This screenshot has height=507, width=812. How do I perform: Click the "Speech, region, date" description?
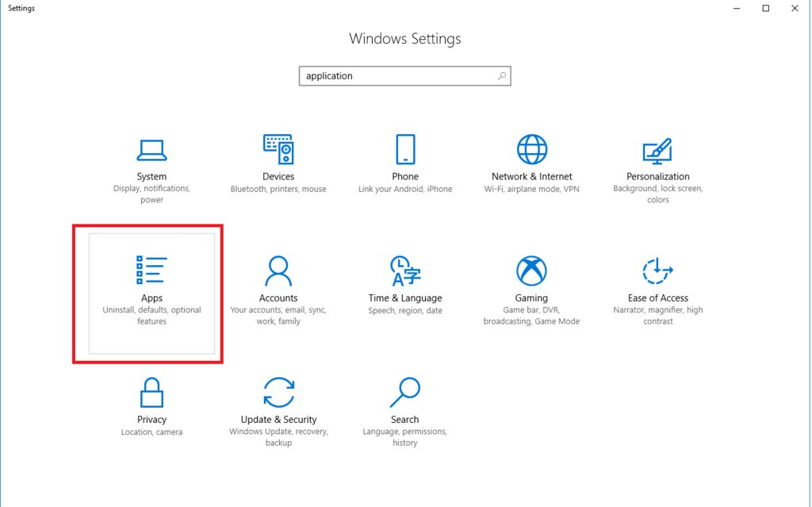(x=405, y=310)
